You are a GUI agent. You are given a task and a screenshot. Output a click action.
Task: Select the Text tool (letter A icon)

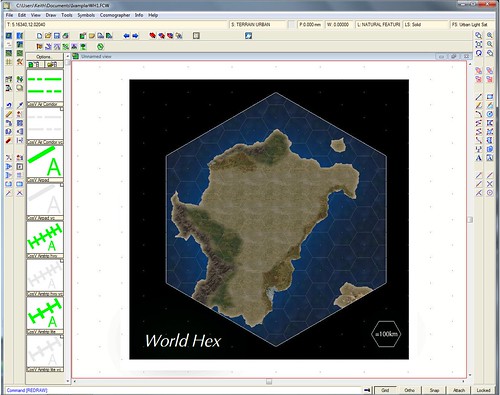479,158
